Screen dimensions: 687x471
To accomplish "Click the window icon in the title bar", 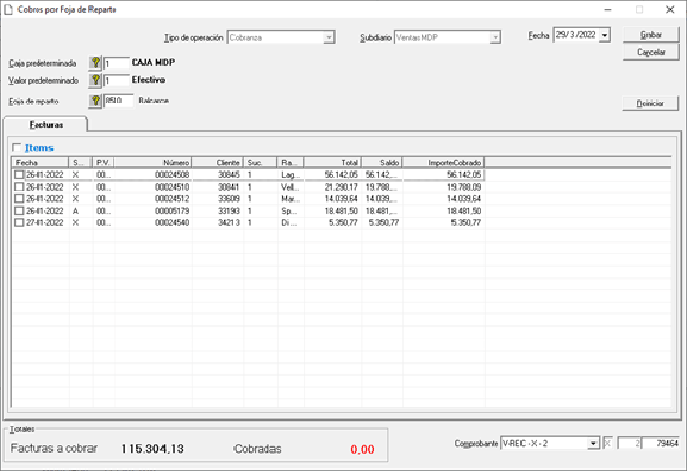I will point(9,9).
